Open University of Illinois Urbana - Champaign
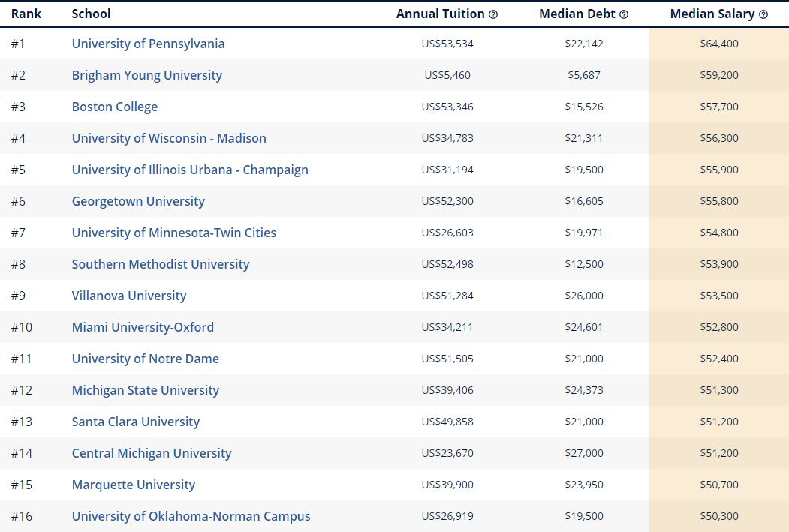 pyautogui.click(x=190, y=170)
